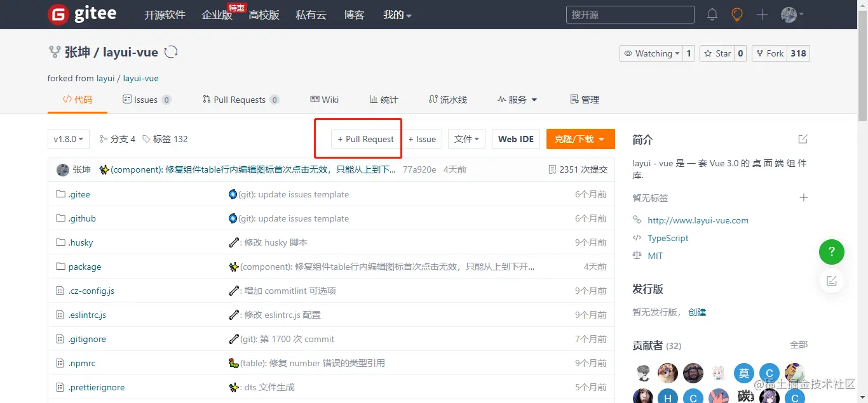Click the TypeScript language link
This screenshot has width=868, height=403.
click(668, 238)
